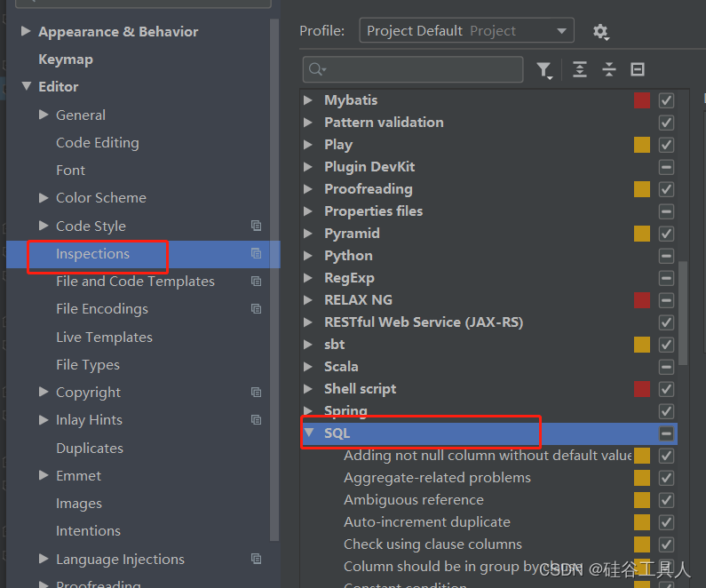Viewport: 706px width, 588px height.
Task: Select Pyramid inspection group
Action: (x=352, y=234)
